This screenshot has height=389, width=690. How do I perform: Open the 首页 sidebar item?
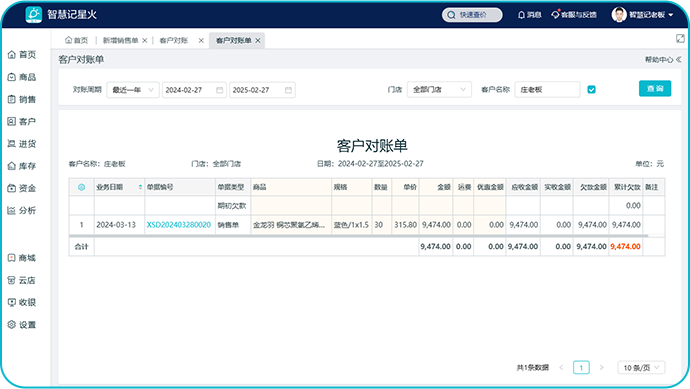pos(22,55)
